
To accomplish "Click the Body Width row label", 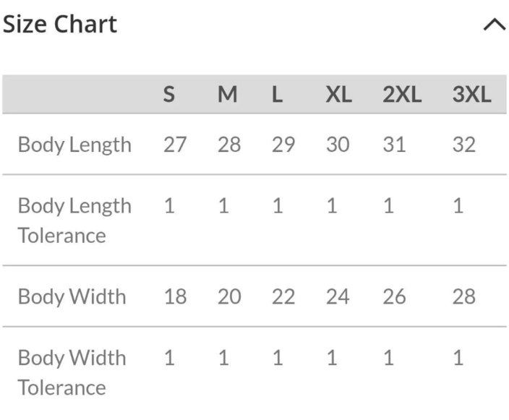I will [x=72, y=296].
